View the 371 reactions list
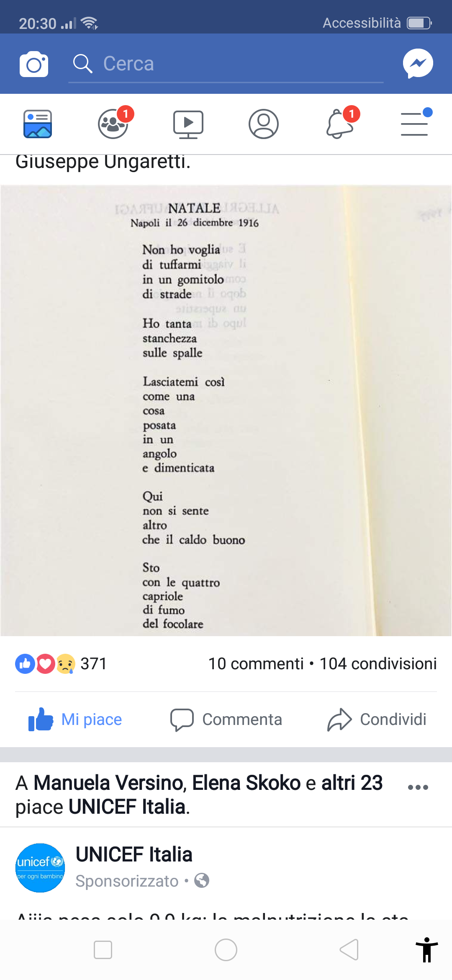Image resolution: width=452 pixels, height=980 pixels. click(61, 664)
